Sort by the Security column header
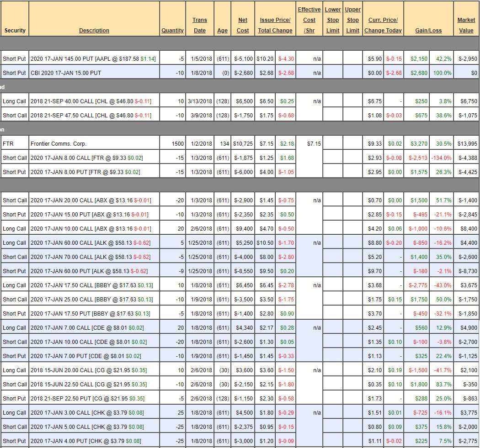This screenshot has width=480, height=448. tap(15, 31)
